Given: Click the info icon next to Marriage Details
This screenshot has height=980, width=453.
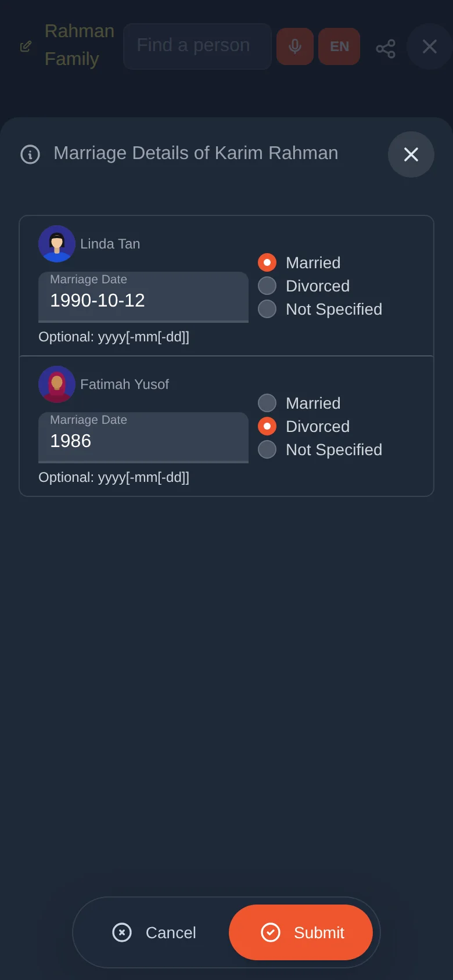Looking at the screenshot, I should (x=30, y=154).
